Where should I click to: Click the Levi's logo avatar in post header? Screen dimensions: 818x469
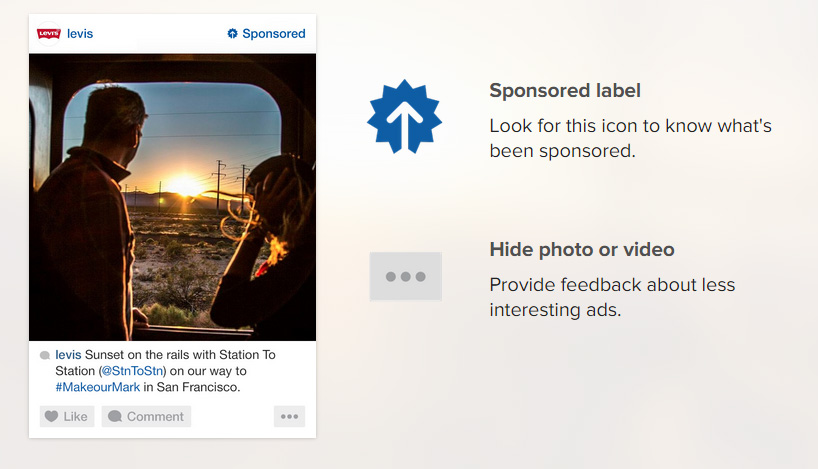point(48,34)
